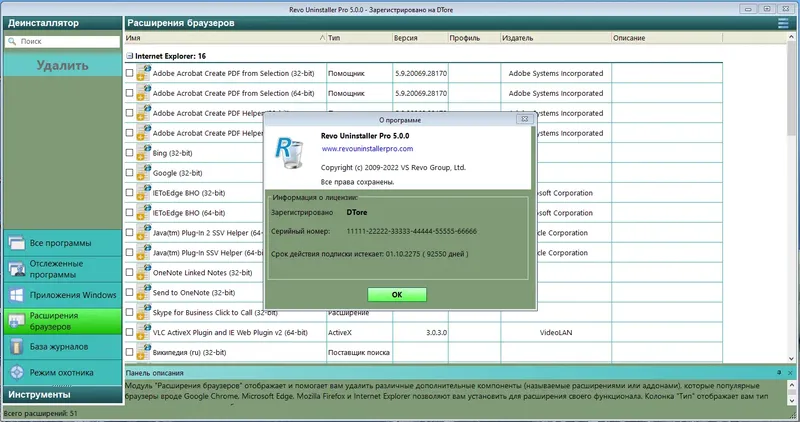
Task: Tick the Google (32-bit) checkbox
Action: tap(130, 172)
